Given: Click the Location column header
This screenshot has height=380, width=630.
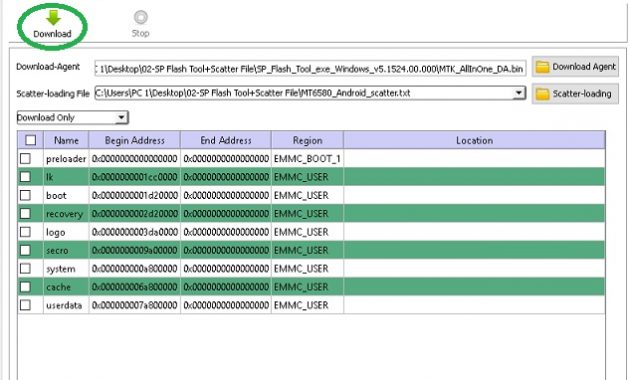Looking at the screenshot, I should pos(474,140).
